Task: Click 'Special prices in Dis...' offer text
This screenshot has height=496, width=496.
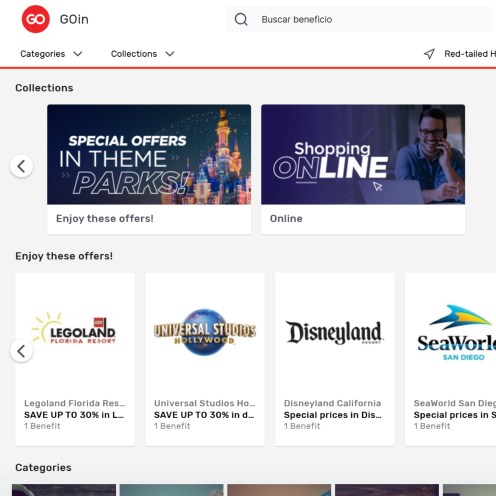Action: point(333,415)
